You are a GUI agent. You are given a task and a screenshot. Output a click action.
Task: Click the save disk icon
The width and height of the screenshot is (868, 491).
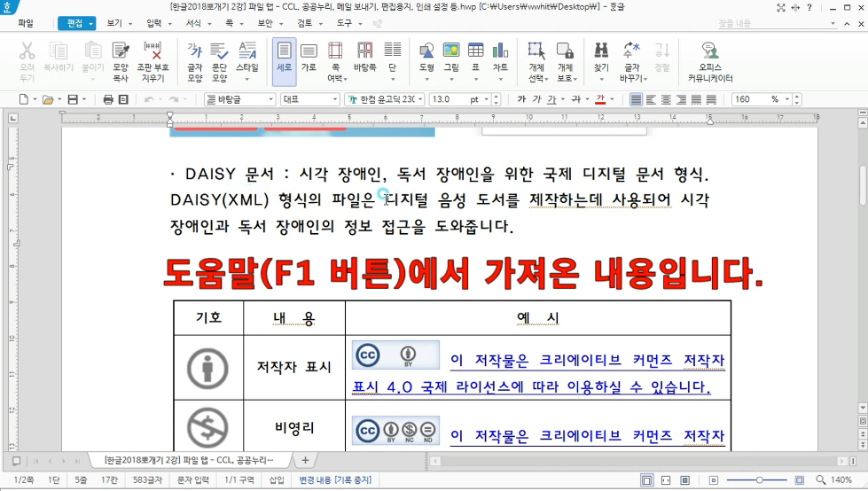[73, 99]
